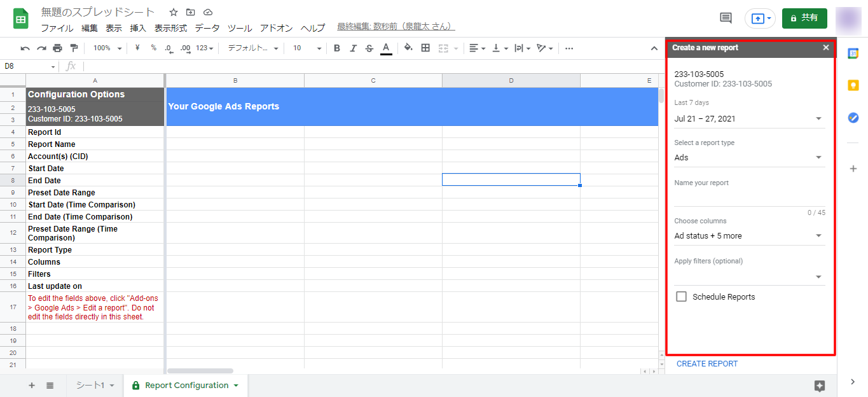This screenshot has width=868, height=397.
Task: Open the 挿入 menu
Action: 138,28
